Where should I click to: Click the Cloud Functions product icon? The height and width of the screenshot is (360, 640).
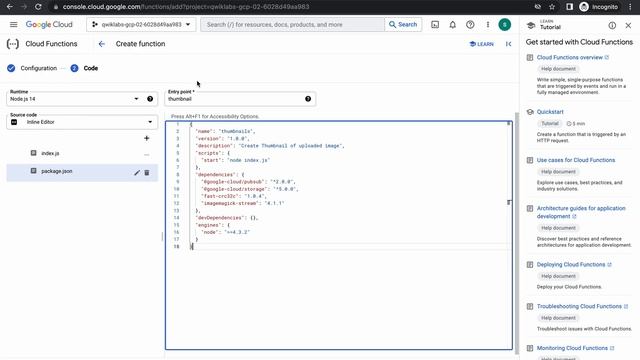13,44
